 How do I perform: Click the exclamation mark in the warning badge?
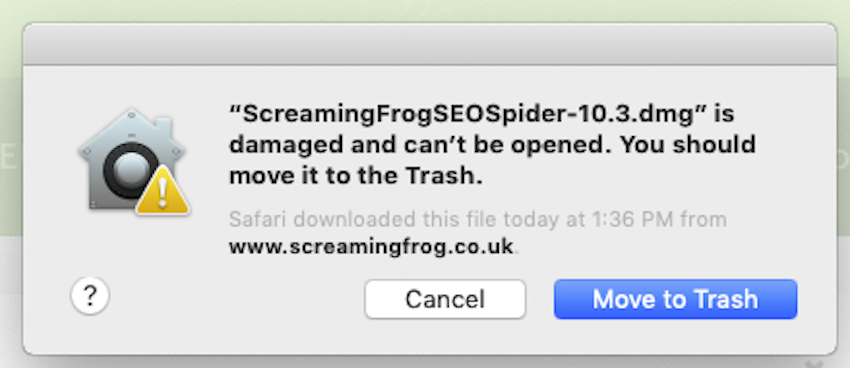click(x=162, y=192)
